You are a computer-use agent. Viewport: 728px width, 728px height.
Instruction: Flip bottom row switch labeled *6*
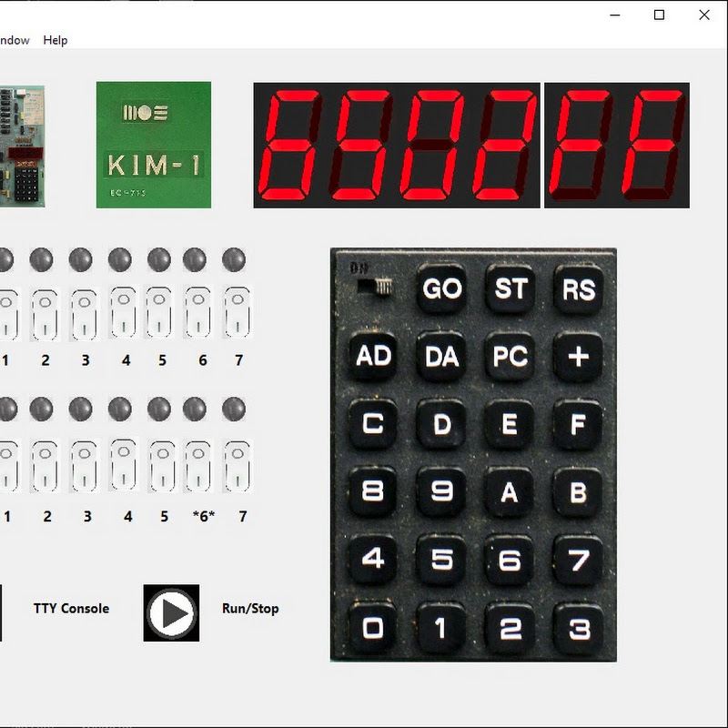point(198,466)
